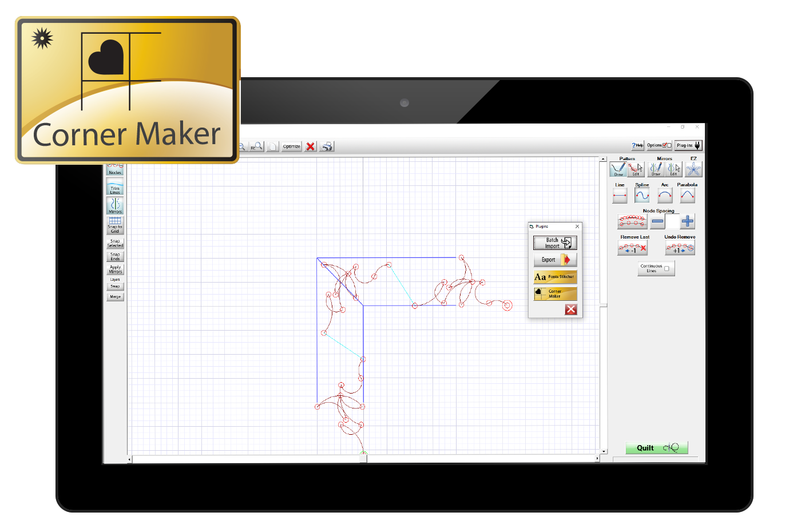
Task: Open Fonts Stitcher plugin
Action: click(x=555, y=277)
